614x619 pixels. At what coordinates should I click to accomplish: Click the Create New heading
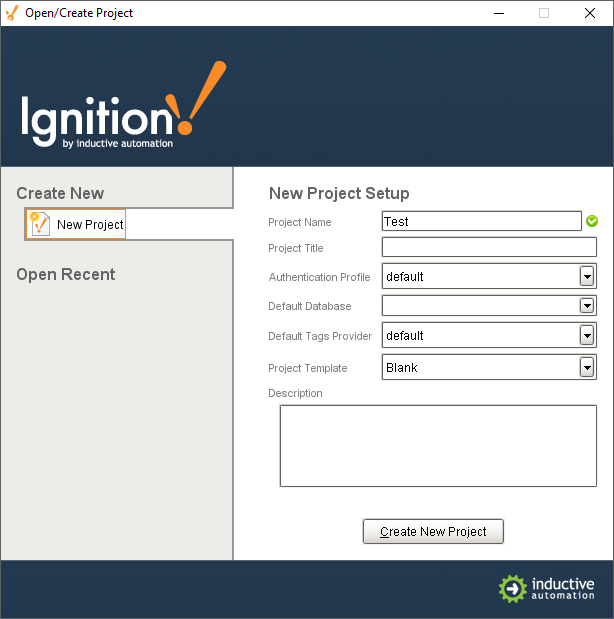(x=60, y=193)
